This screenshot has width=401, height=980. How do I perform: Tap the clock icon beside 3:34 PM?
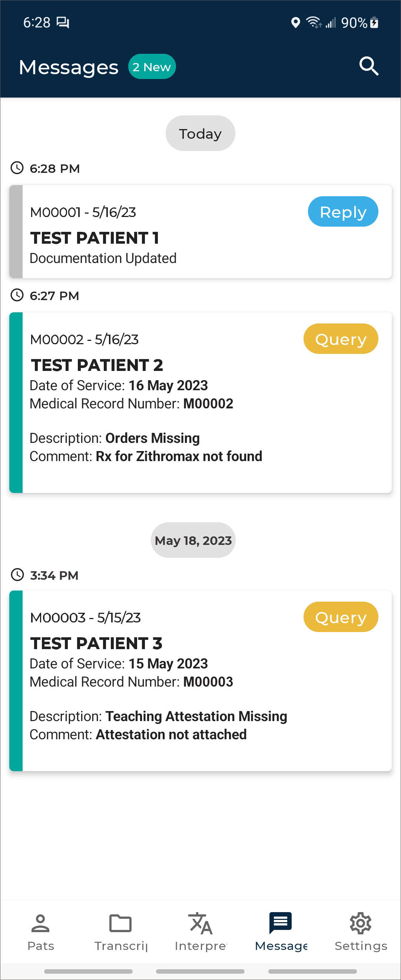pos(17,575)
